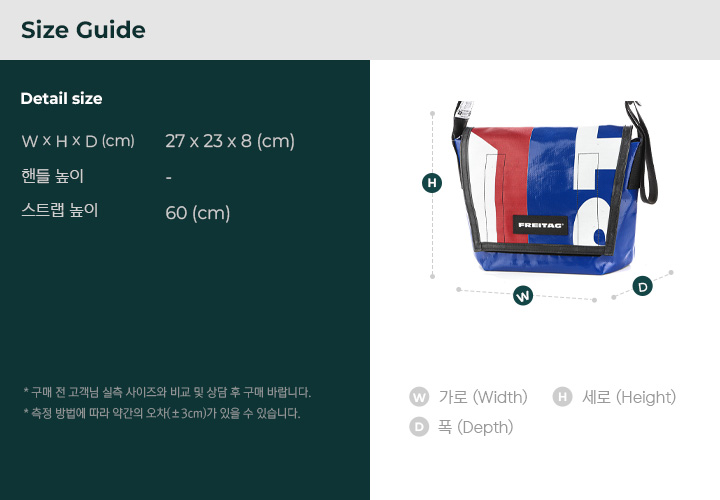Click the W x H x D (cm) label

pyautogui.click(x=78, y=141)
